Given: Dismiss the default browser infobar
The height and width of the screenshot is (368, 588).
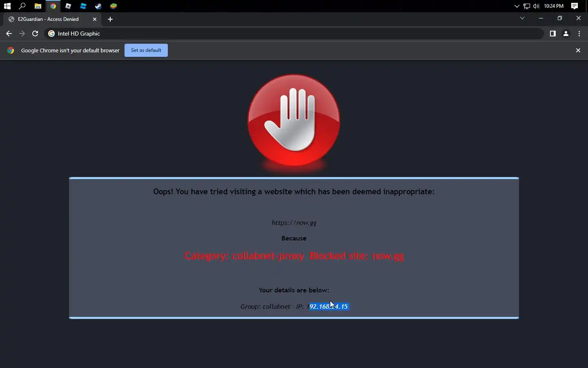Looking at the screenshot, I should (x=578, y=50).
